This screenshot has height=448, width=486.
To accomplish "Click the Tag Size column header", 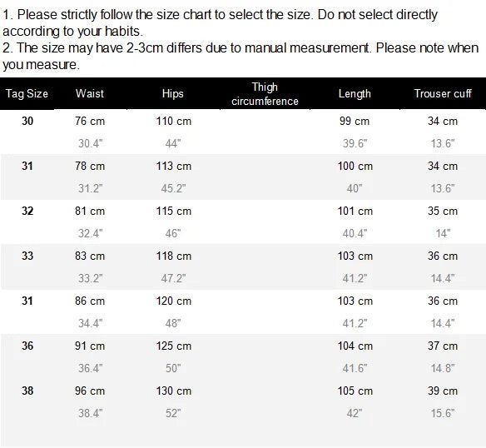I will (27, 94).
